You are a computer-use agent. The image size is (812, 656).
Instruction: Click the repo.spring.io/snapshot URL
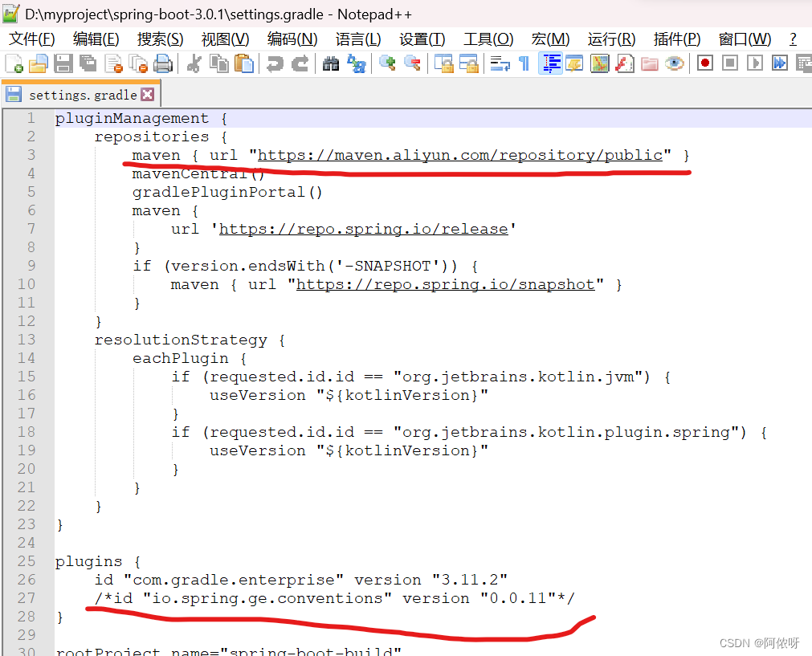click(x=446, y=284)
